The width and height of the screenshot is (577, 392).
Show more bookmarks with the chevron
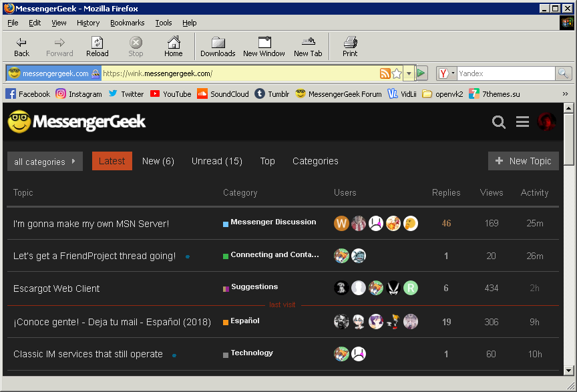(566, 94)
